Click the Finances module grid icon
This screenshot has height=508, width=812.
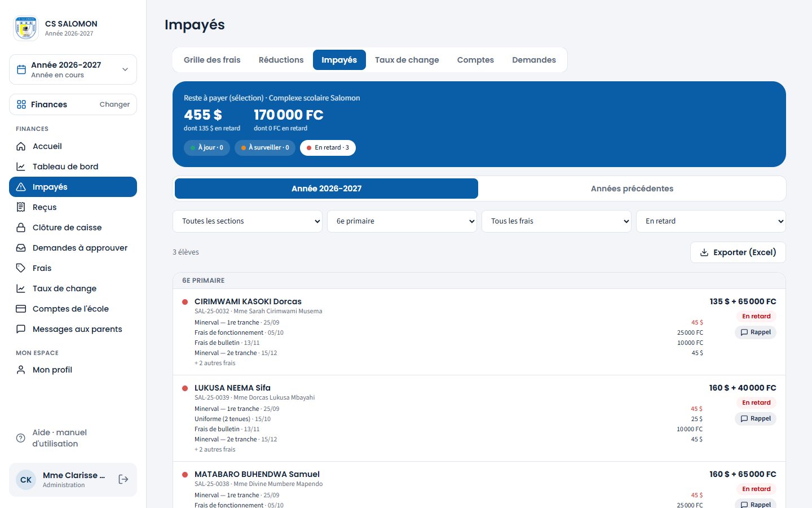(x=21, y=104)
